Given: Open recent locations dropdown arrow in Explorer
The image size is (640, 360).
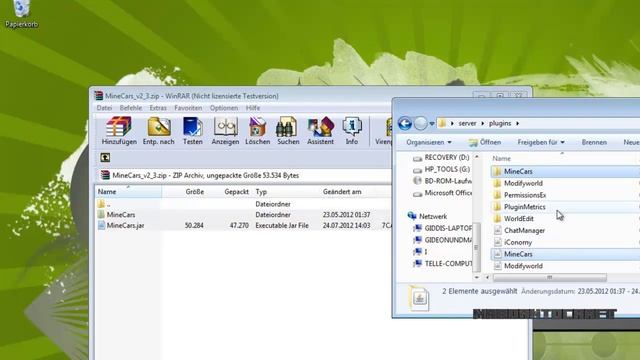Looking at the screenshot, I should (x=432, y=124).
